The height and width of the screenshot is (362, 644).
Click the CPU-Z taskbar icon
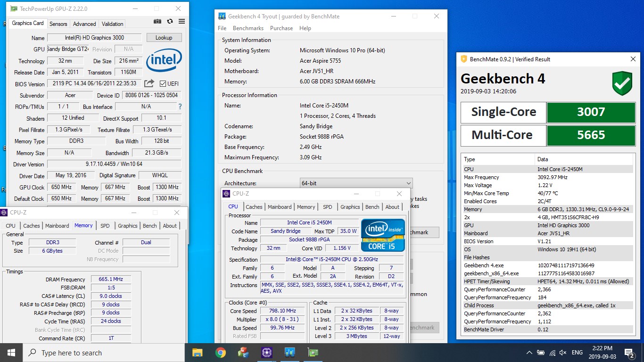[266, 353]
